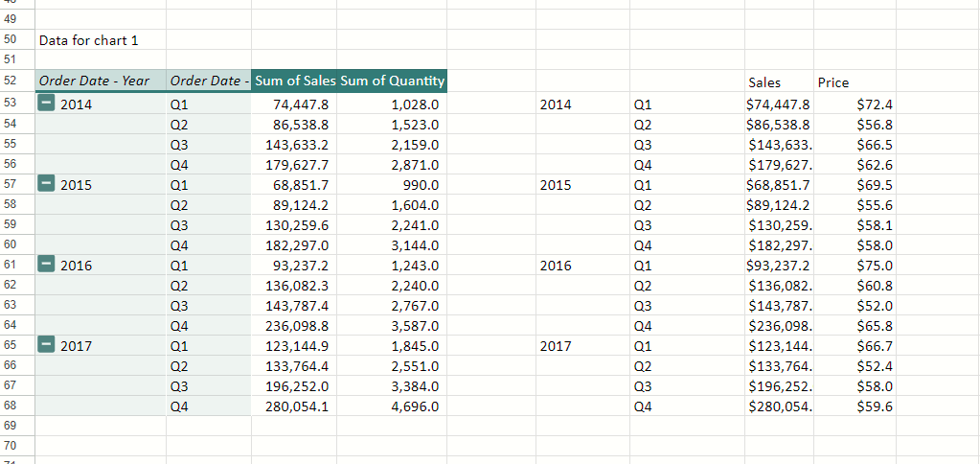
Task: Select row header 52
Action: coord(17,81)
